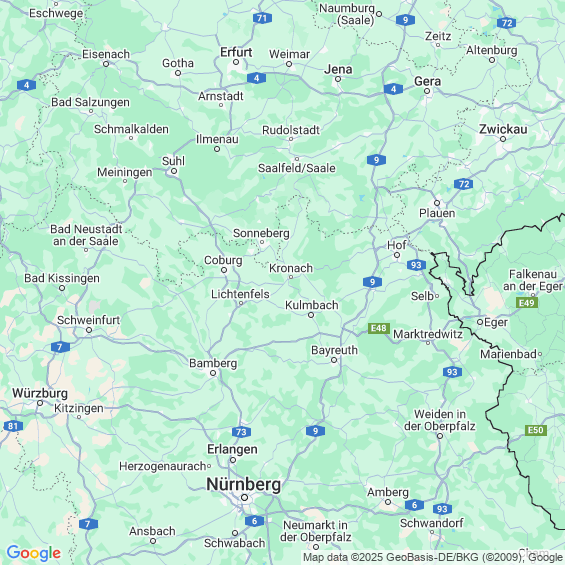Image resolution: width=565 pixels, height=565 pixels.
Task: Click the Google logo
Action: 34,553
